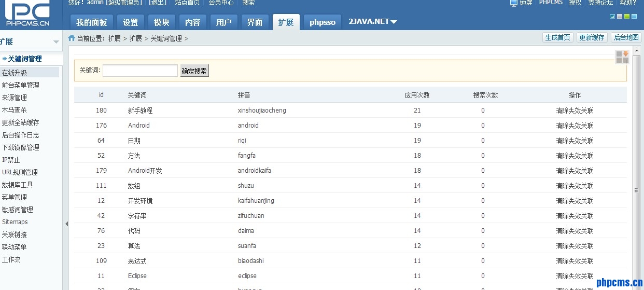Screen dimensions: 644x290
Task: Expand the 2JAVA.NET site dropdown
Action: pyautogui.click(x=373, y=22)
